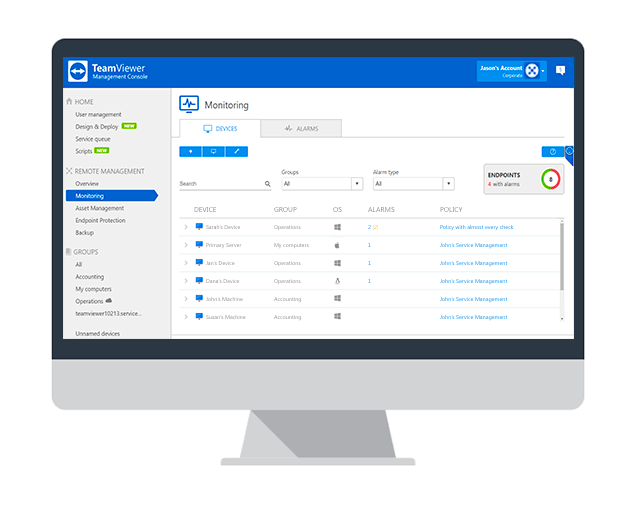Click the search magnifier icon
The image size is (637, 513).
267,184
